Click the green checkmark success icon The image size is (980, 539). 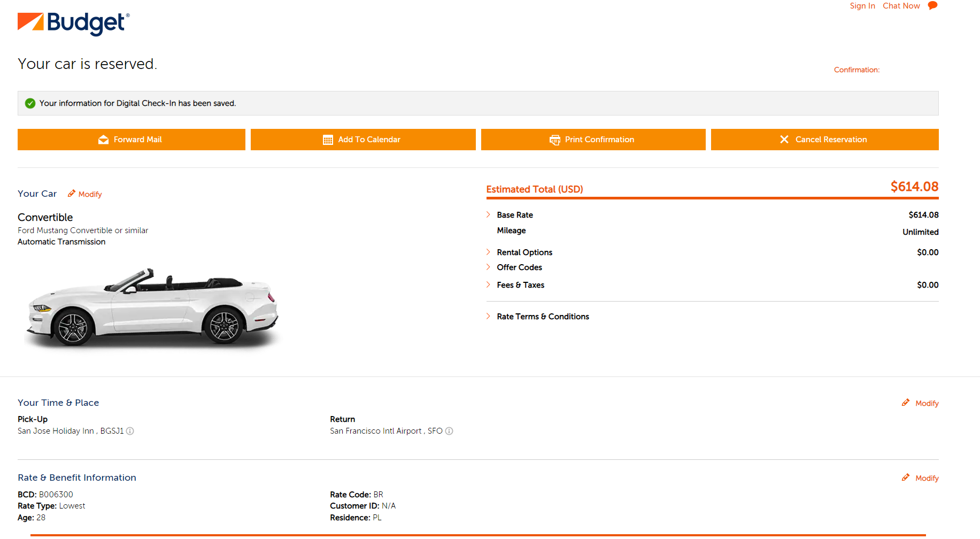tap(30, 103)
